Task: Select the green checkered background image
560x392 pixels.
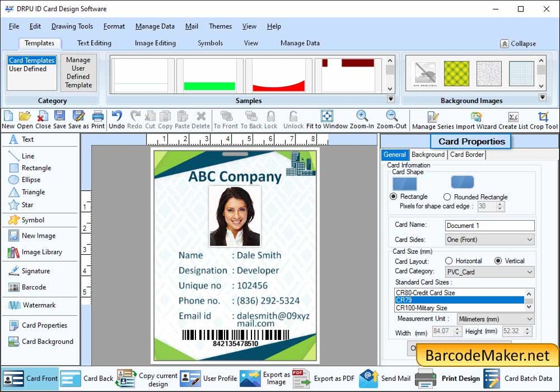Action: point(457,72)
